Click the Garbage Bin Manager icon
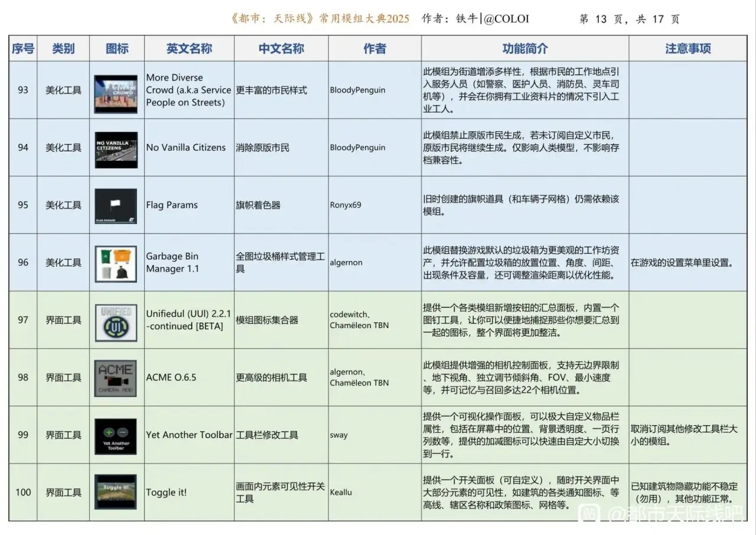 pos(116,262)
